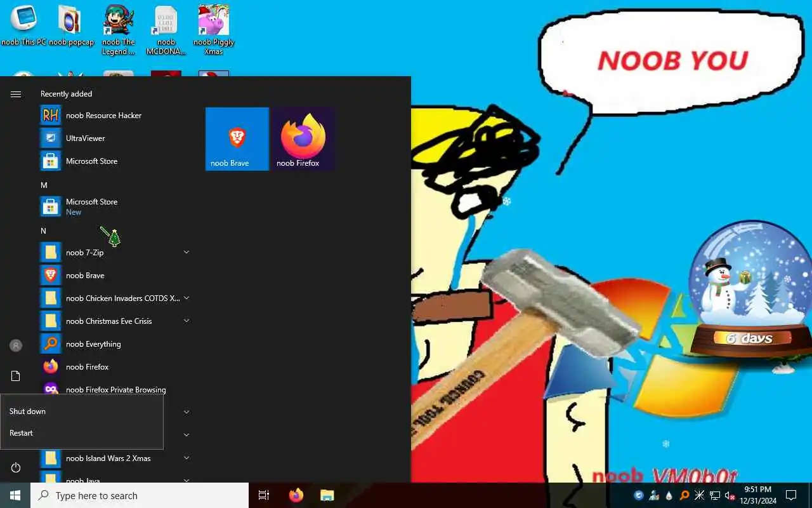Select the noob popcap desktop folder
Screen dimensions: 812x508
[x=71, y=26]
